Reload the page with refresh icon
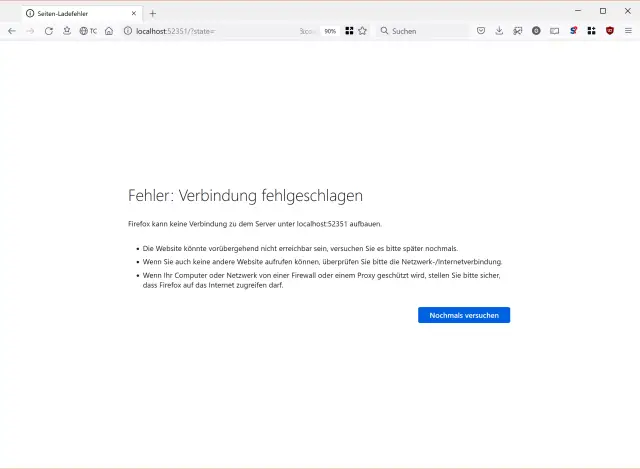This screenshot has width=640, height=469. [x=49, y=31]
